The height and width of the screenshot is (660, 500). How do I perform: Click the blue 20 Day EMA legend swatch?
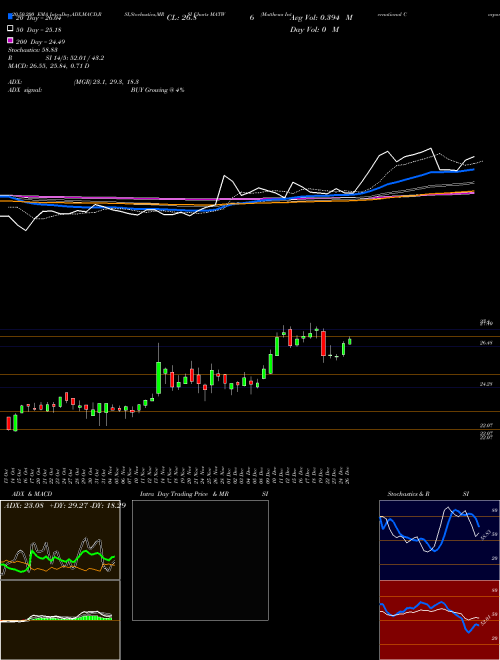pos(10,16)
